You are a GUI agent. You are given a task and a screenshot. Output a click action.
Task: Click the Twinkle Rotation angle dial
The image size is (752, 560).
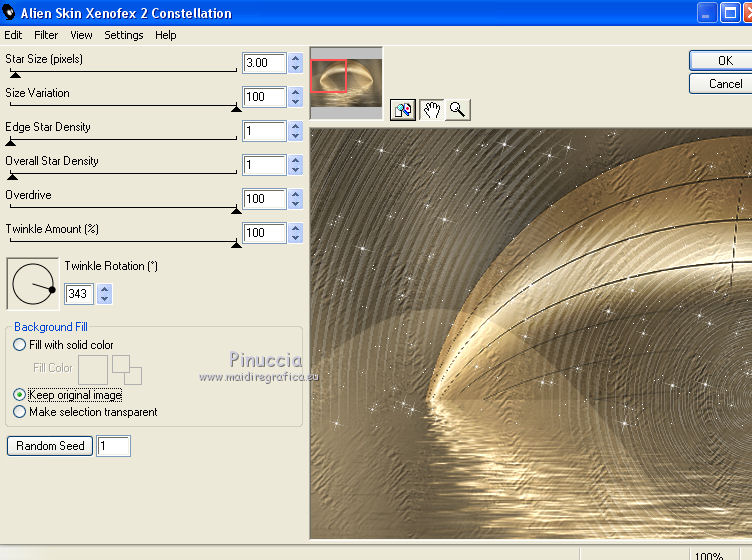(x=33, y=284)
